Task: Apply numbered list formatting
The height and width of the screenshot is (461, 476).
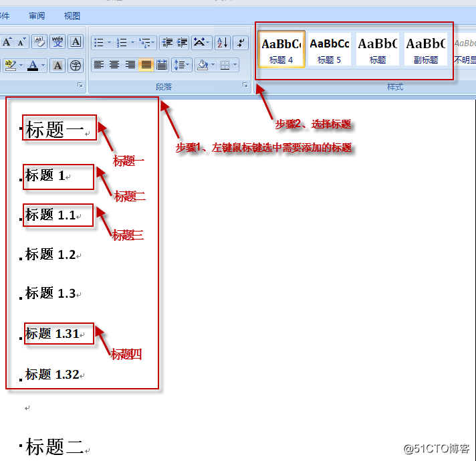Action: pos(122,43)
